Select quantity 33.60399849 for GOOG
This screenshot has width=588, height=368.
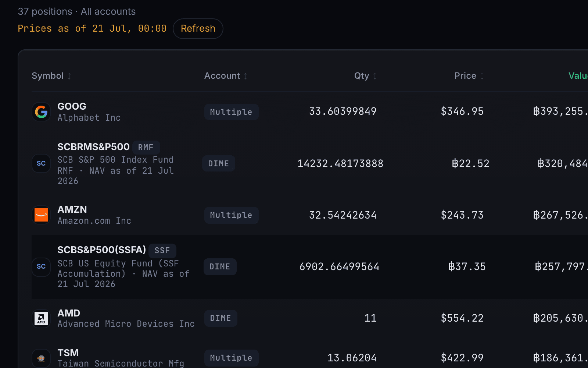[x=343, y=112]
